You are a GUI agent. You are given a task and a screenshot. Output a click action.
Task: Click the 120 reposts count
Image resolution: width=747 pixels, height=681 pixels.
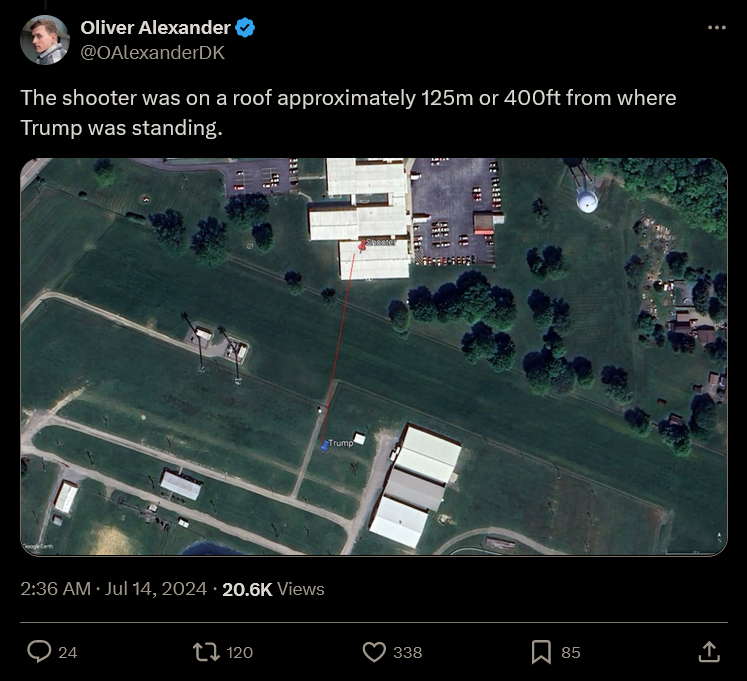tap(240, 652)
